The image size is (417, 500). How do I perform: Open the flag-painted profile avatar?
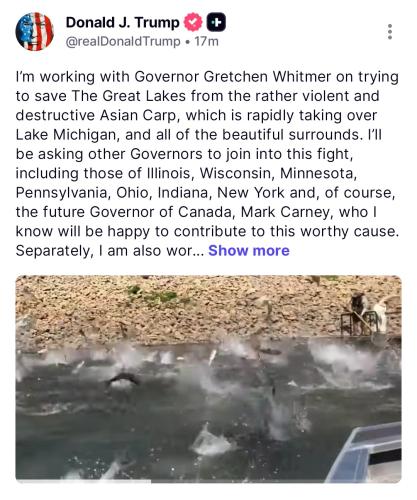pyautogui.click(x=34, y=32)
